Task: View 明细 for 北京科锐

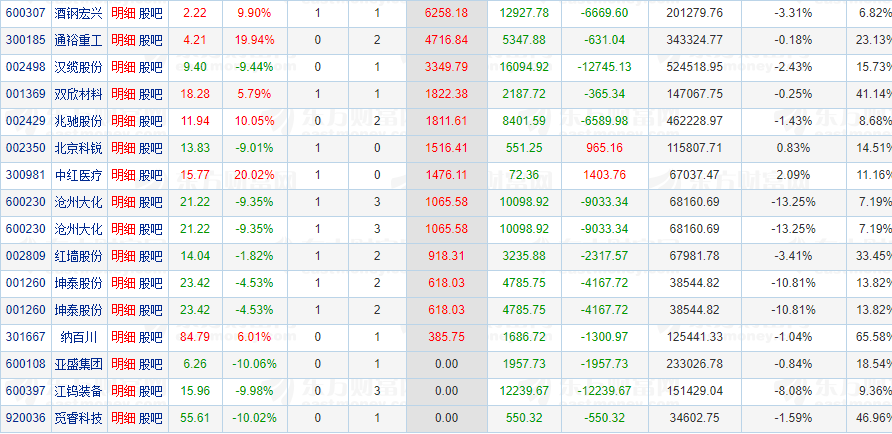Action: click(x=123, y=148)
